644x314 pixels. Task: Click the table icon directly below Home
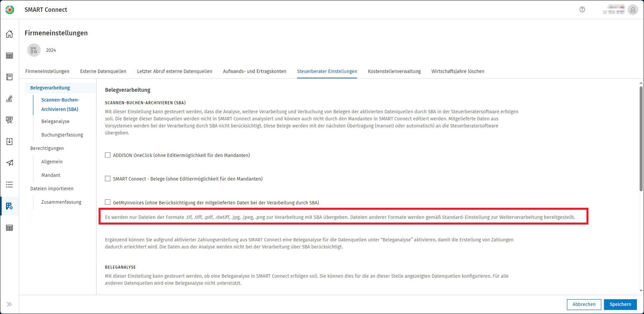(x=10, y=56)
